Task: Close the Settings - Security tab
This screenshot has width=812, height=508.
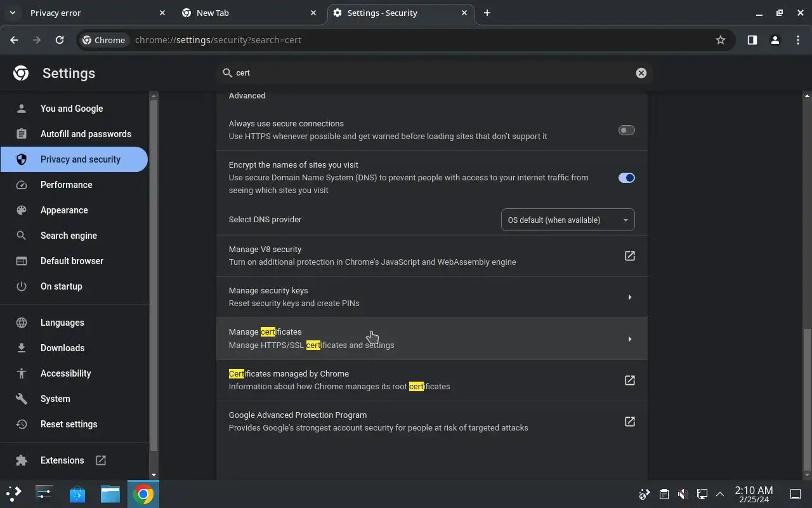Action: (464, 13)
